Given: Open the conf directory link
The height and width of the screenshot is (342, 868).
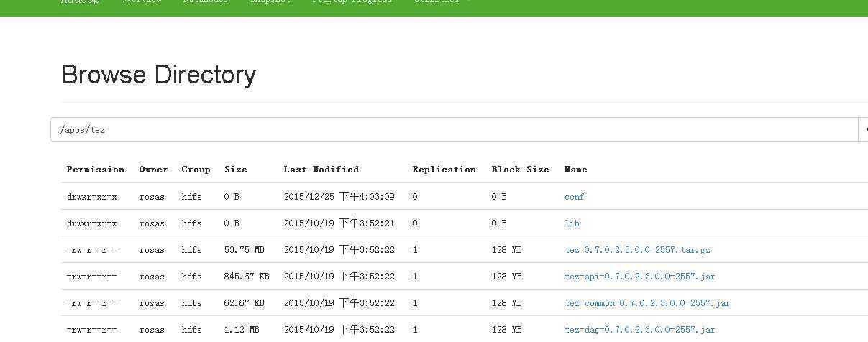Looking at the screenshot, I should coord(574,197).
